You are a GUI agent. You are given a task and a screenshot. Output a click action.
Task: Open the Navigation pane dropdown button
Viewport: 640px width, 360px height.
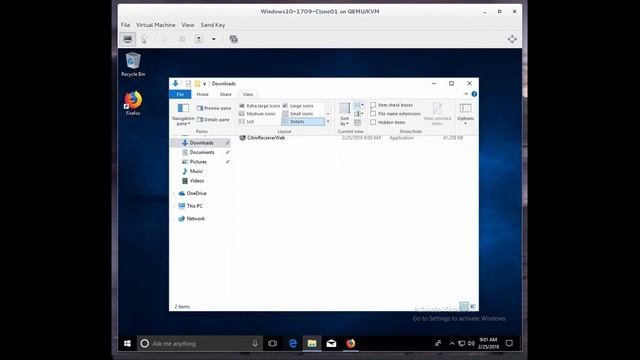[183, 114]
